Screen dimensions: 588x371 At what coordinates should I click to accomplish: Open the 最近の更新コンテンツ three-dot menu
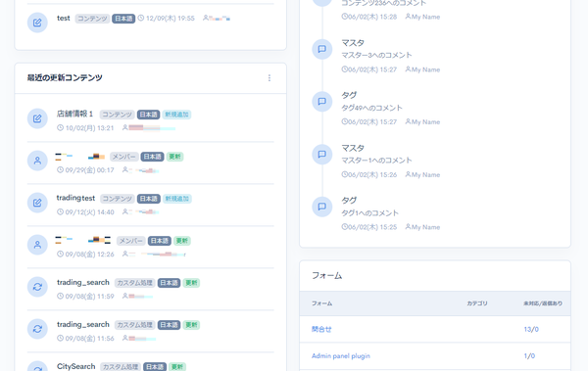269,78
